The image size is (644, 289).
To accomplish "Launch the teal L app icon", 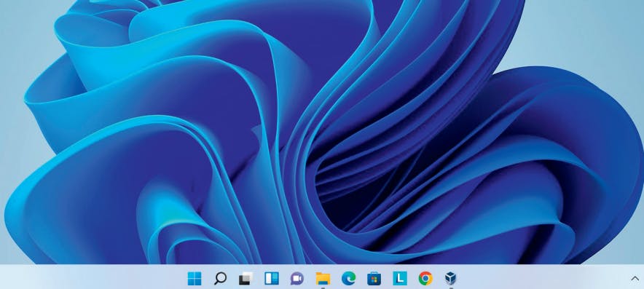I will pos(400,278).
